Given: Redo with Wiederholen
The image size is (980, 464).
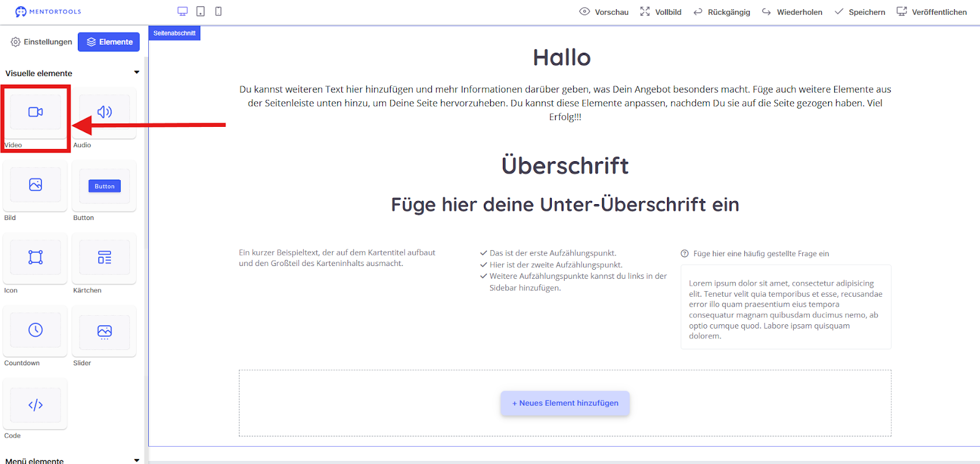Looking at the screenshot, I should pyautogui.click(x=792, y=12).
